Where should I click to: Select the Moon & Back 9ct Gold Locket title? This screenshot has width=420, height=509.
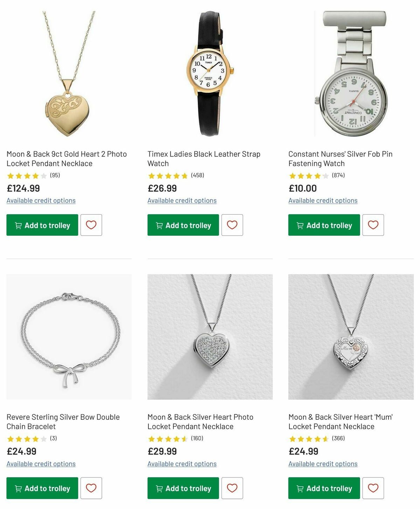(67, 158)
